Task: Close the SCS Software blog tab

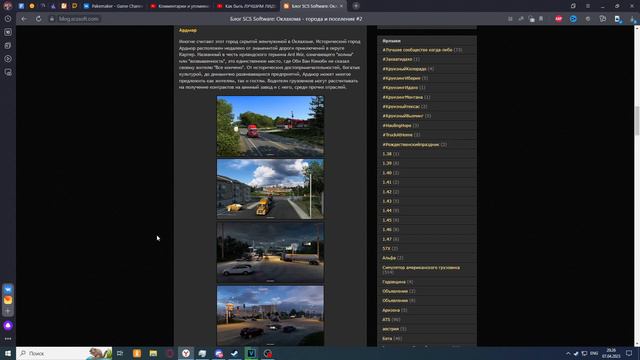Action: 341,6
